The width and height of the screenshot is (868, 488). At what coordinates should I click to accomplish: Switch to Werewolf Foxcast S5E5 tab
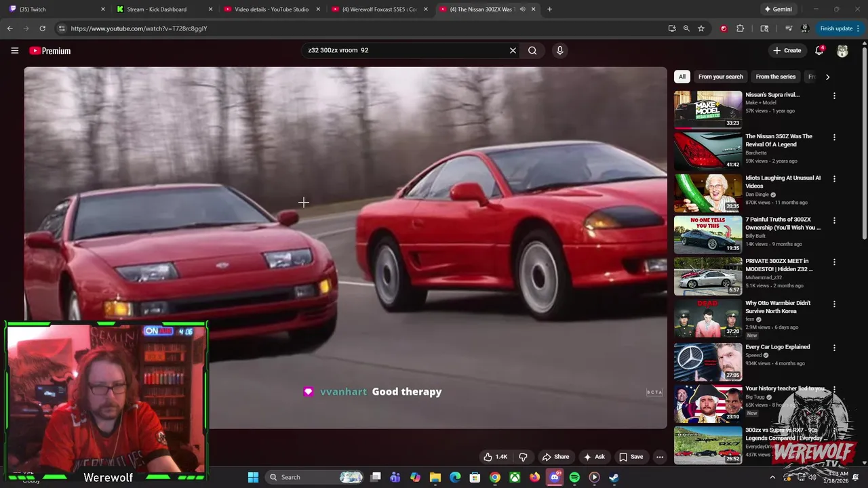pyautogui.click(x=379, y=9)
